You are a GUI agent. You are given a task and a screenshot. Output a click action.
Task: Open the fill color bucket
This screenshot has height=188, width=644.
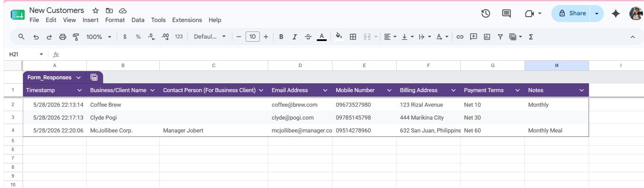pyautogui.click(x=339, y=37)
